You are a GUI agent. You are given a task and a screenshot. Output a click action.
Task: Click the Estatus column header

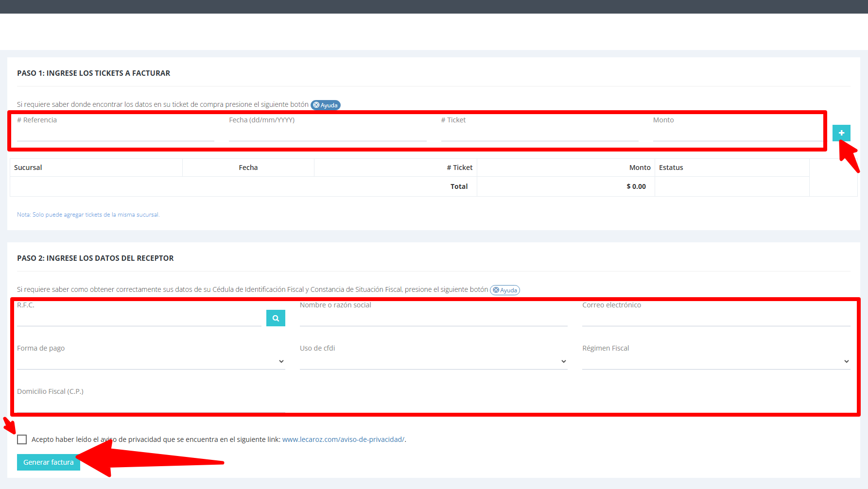(x=671, y=168)
